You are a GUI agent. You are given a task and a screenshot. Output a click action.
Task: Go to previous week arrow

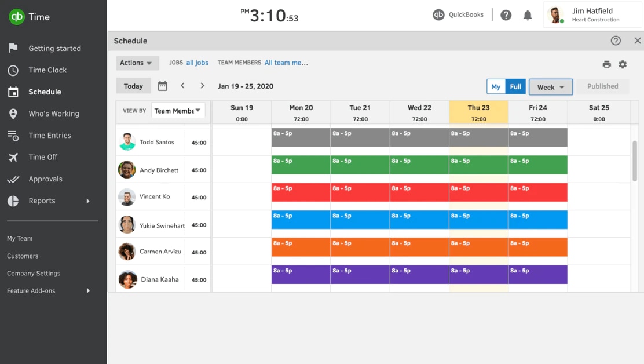182,86
